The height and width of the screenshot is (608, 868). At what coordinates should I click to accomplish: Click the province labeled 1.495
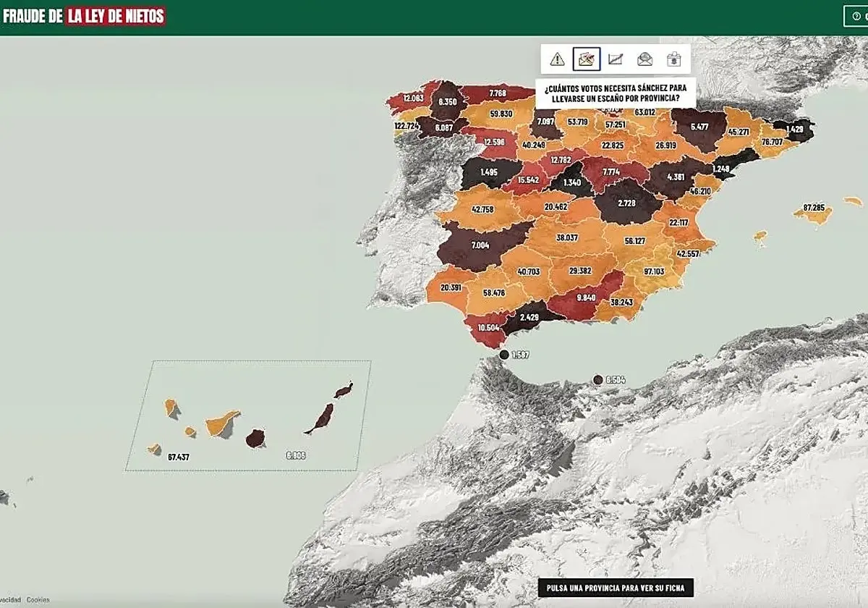point(488,173)
